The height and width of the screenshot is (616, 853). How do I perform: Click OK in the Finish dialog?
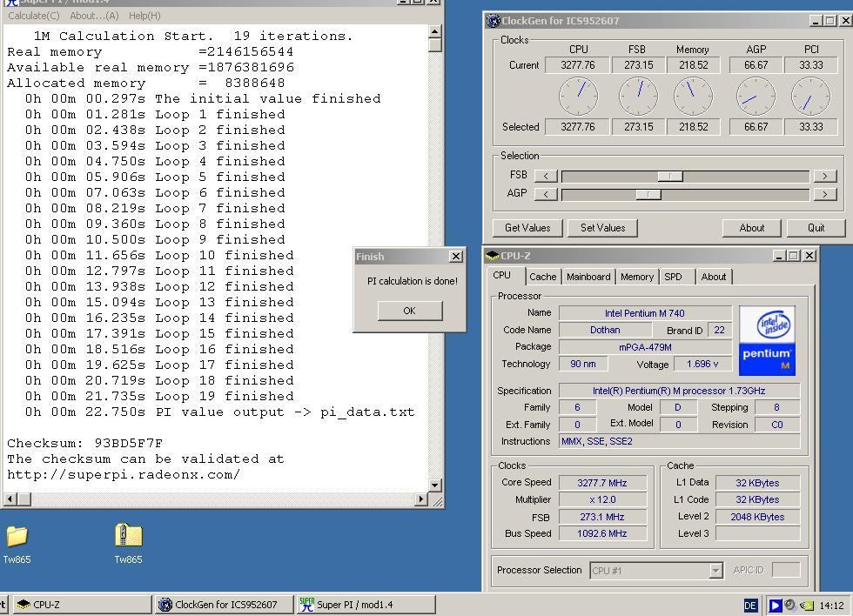[x=410, y=311]
